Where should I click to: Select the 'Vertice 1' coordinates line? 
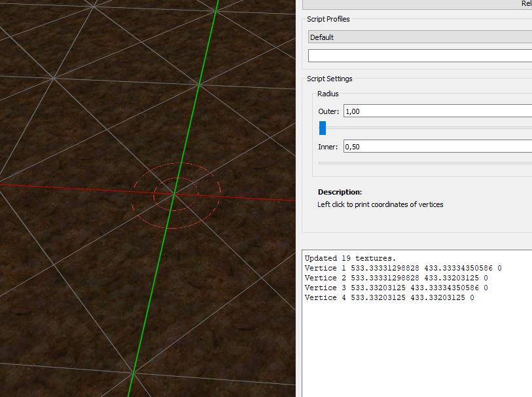point(403,268)
